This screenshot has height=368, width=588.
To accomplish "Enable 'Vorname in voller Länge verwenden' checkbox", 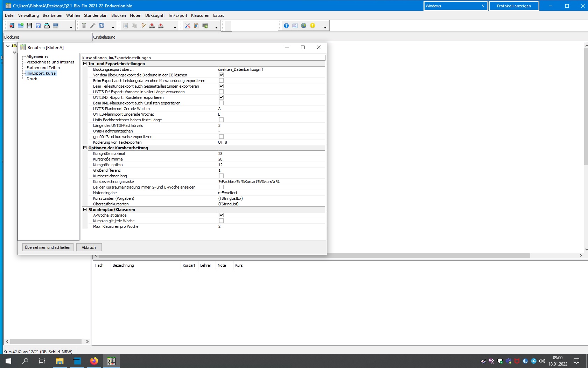I will coord(221,92).
